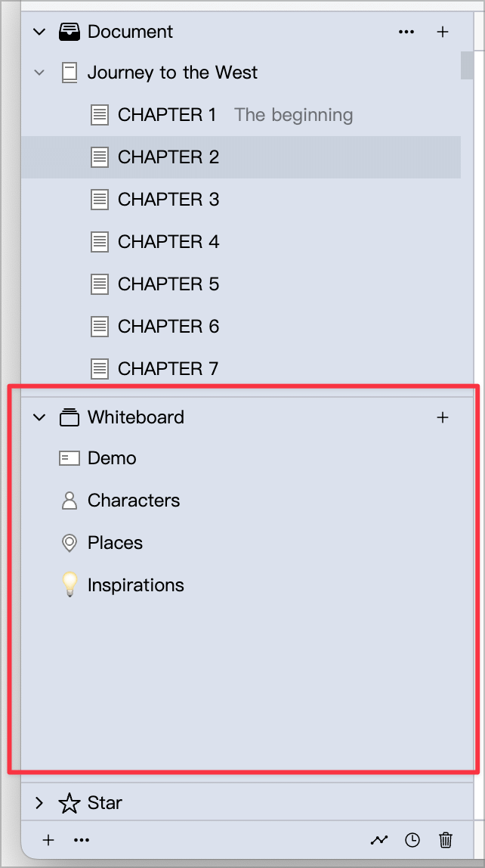485x868 pixels.
Task: Open CHAPTER 7 in the list
Action: point(240,368)
